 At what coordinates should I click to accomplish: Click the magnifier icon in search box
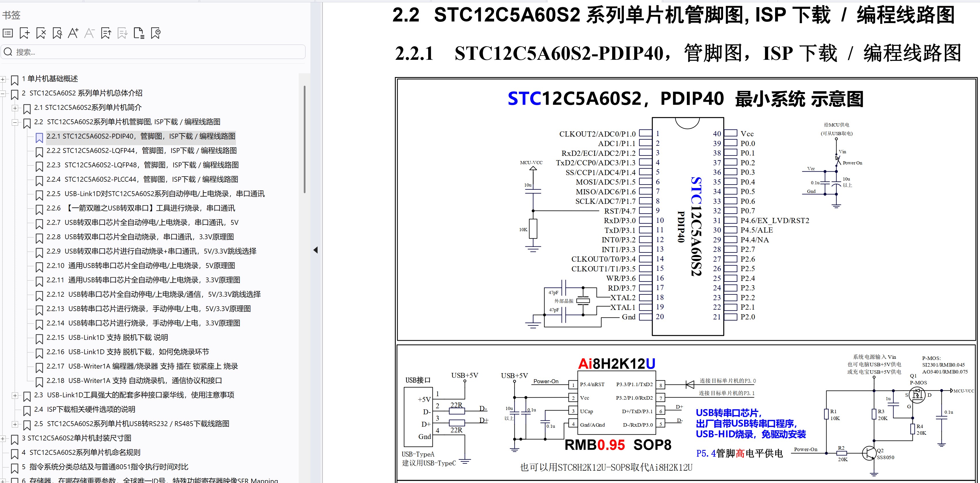(8, 52)
